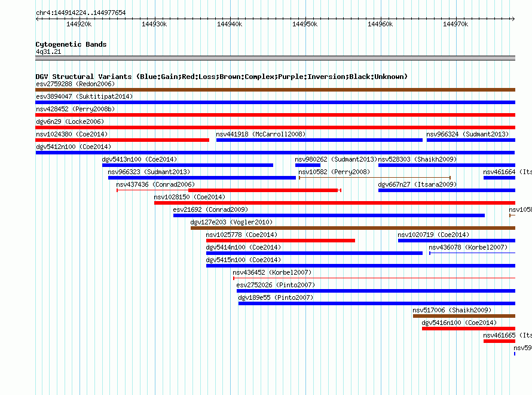Click the 144920k ruler tick label
The image size is (532, 395).
(x=79, y=24)
